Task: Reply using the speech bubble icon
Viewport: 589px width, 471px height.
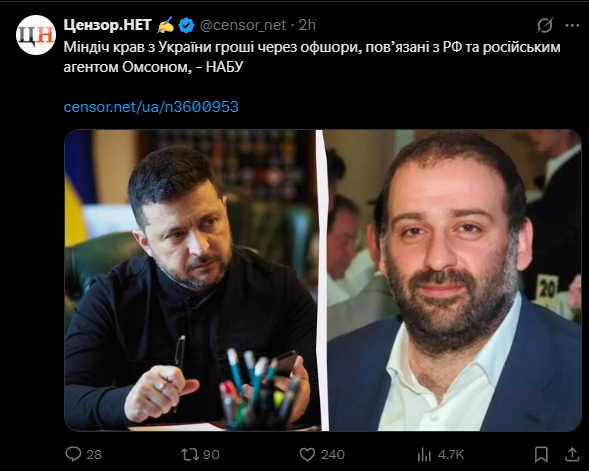Action: pyautogui.click(x=73, y=454)
